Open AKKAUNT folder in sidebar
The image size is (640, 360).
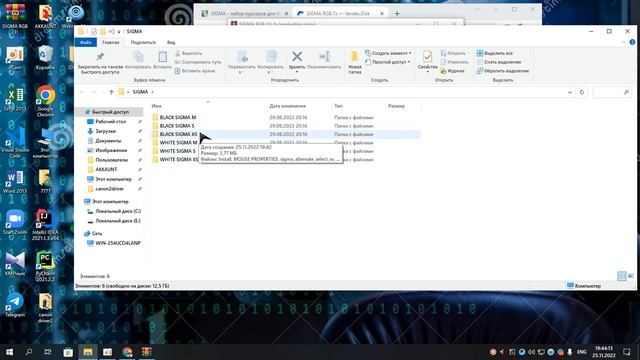[106, 169]
